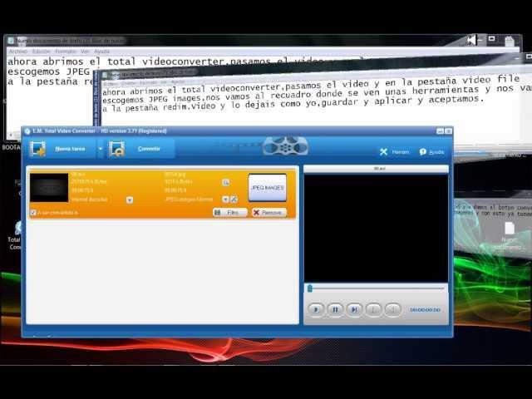Image resolution: width=532 pixels, height=399 pixels.
Task: Open the dropdown arrow beside Nueva tarea
Action: click(x=101, y=149)
